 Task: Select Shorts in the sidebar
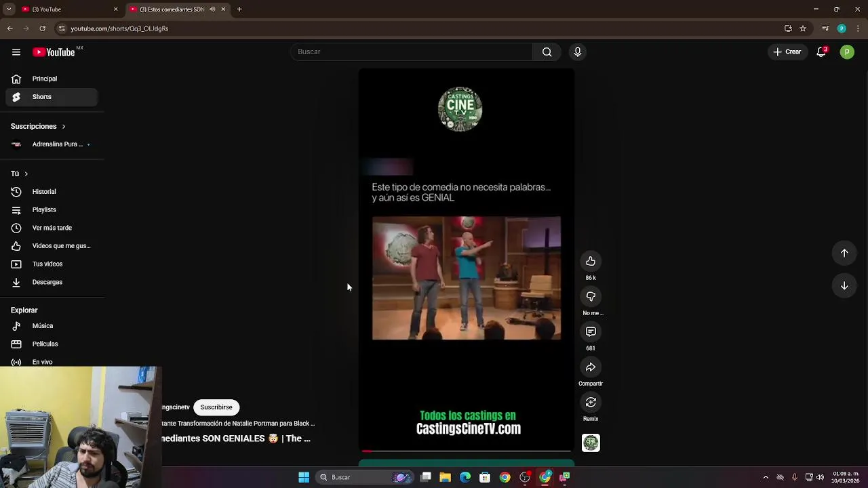[52, 97]
